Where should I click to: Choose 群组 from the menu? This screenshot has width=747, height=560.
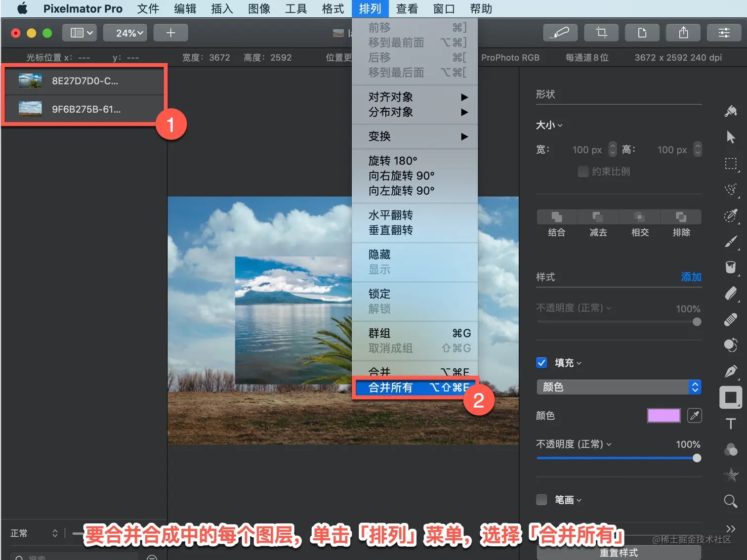click(x=415, y=333)
